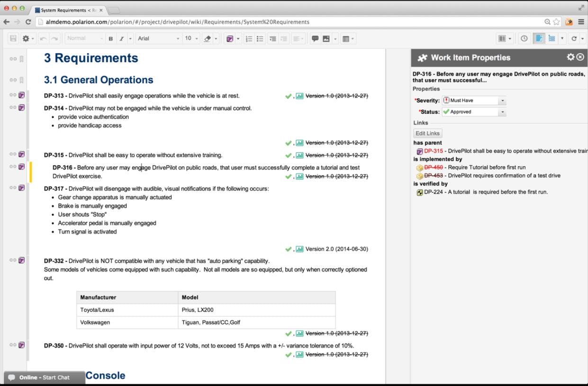The height and width of the screenshot is (386, 588).
Task: Click inside the browser address bar
Action: pyautogui.click(x=190, y=21)
